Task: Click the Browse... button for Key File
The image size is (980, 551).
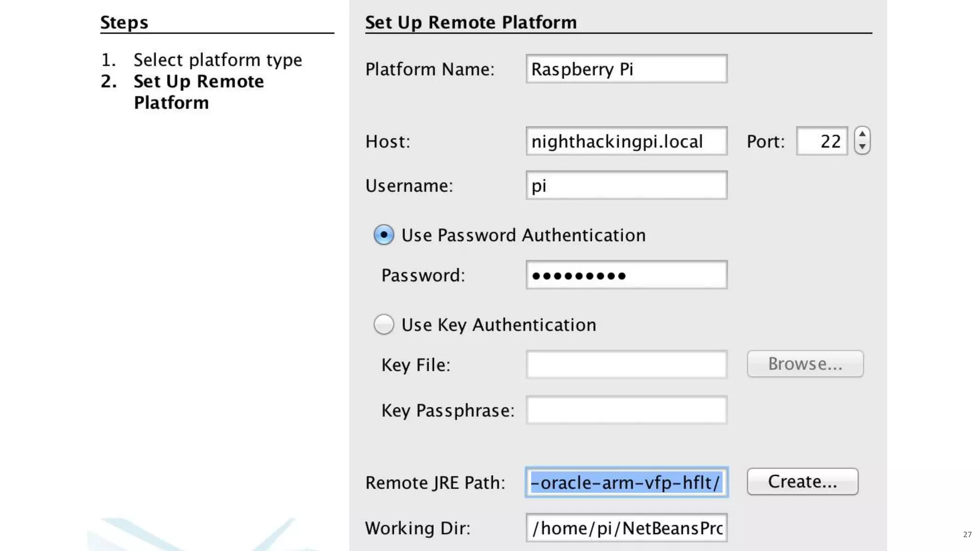Action: pos(805,364)
